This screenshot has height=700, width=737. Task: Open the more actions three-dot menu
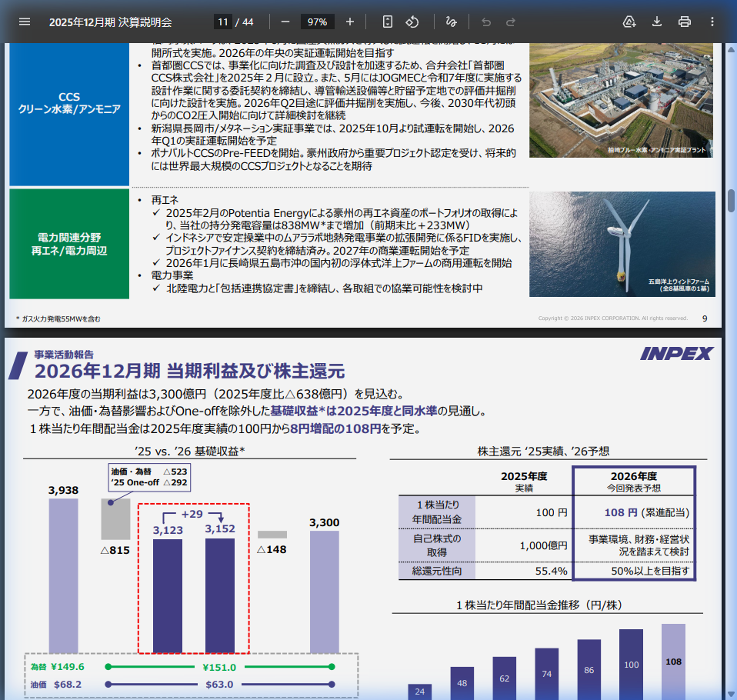tap(712, 22)
